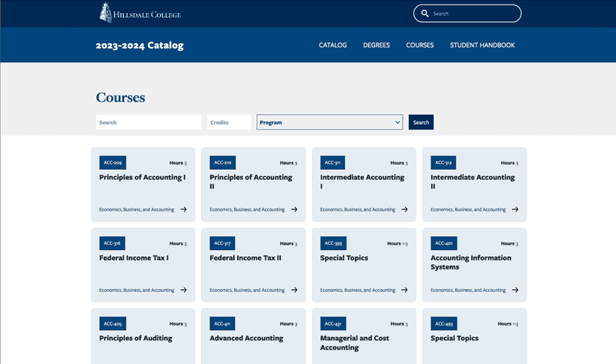Click the ACC-493 course code badge

click(x=444, y=323)
